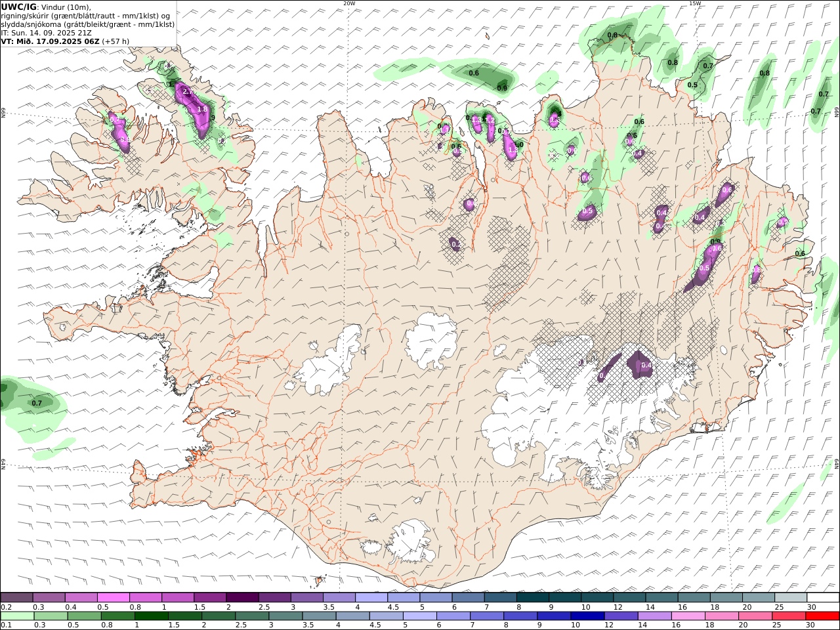This screenshot has height=630, width=840.
Task: Click the 'rigning/skúrir' header line
Action: pyautogui.click(x=87, y=16)
